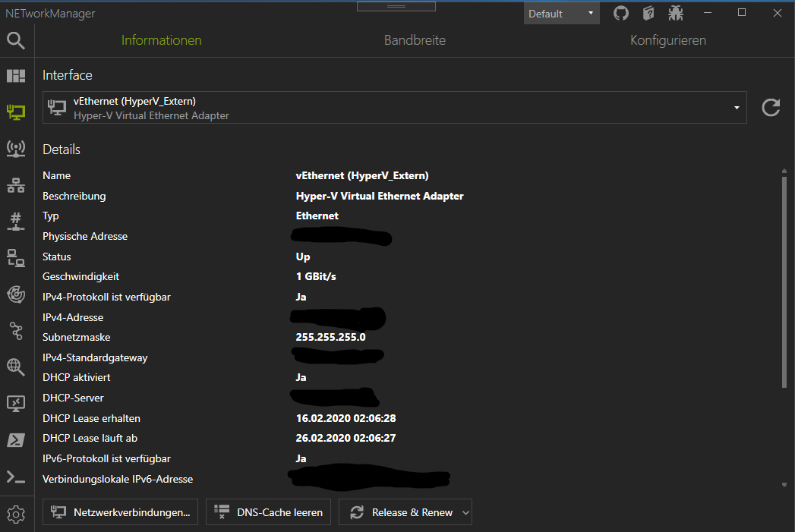
Task: Report a bug via the bug icon
Action: click(675, 13)
